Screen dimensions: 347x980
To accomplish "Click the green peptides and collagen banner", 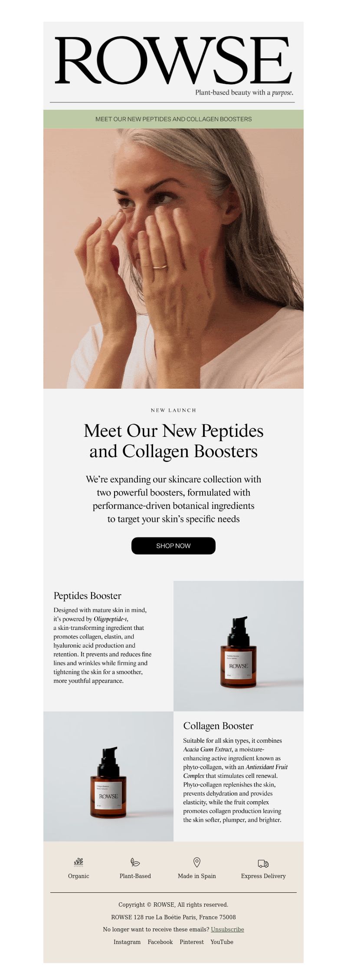I will [173, 119].
